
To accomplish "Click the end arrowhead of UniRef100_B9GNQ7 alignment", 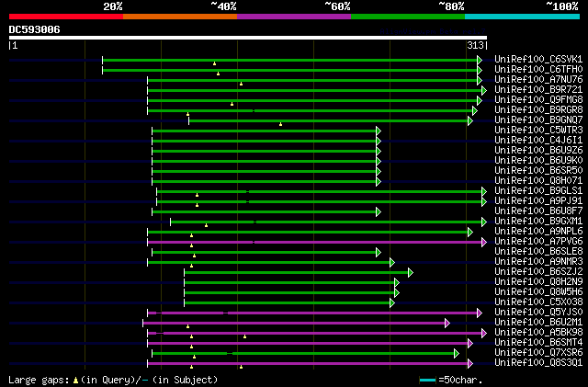I will [470, 120].
